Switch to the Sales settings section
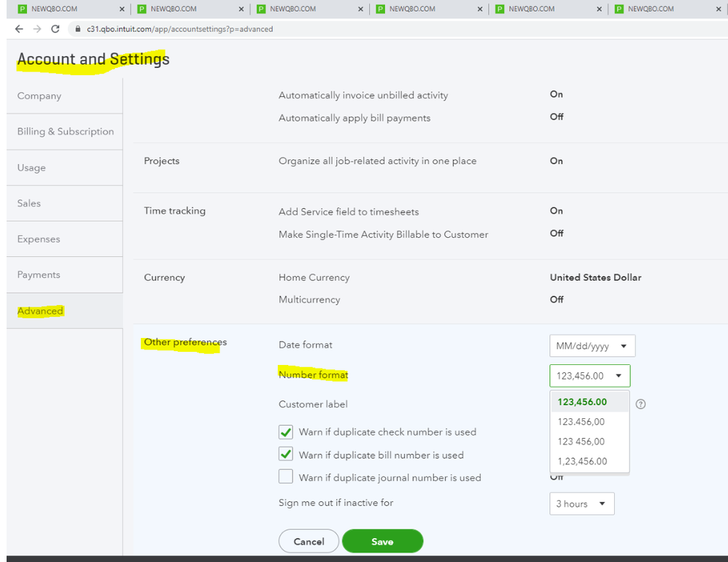This screenshot has height=562, width=728. pos(29,203)
